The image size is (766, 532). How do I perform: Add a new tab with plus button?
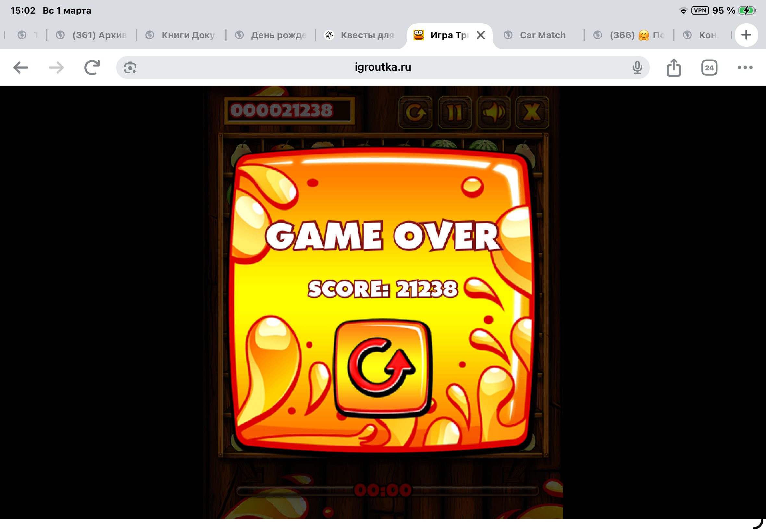tap(746, 35)
